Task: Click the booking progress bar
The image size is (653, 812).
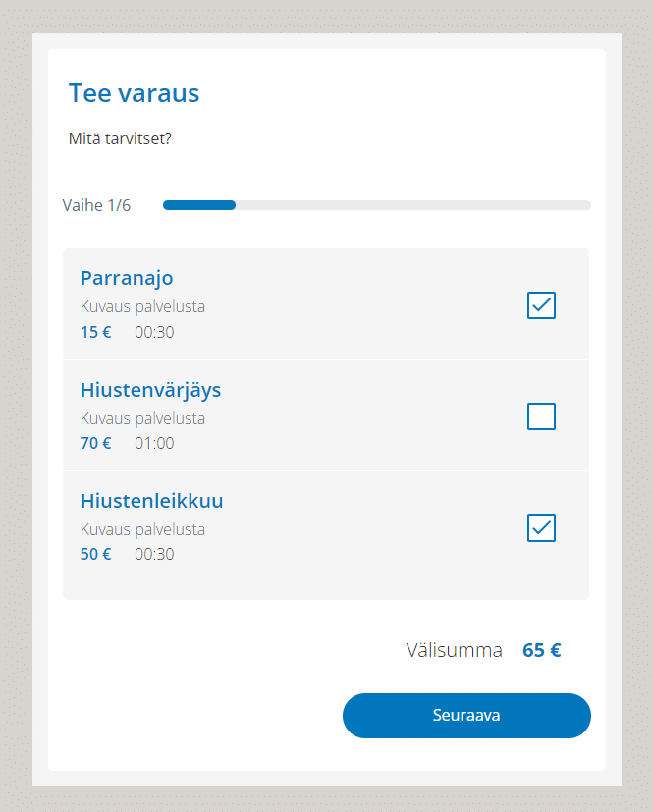Action: (x=376, y=205)
